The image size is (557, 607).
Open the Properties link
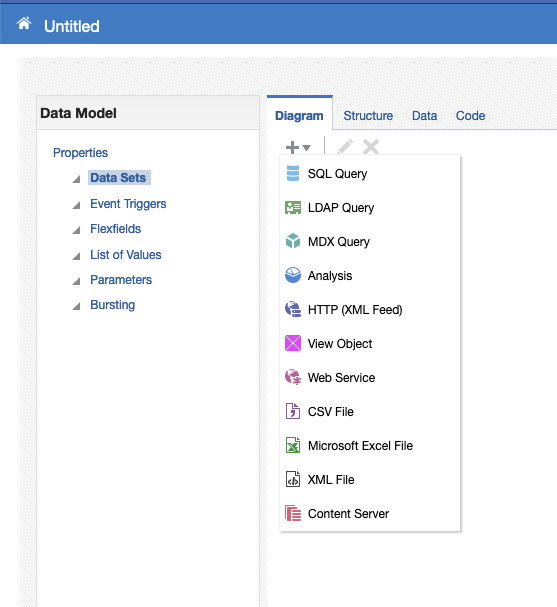click(x=81, y=153)
